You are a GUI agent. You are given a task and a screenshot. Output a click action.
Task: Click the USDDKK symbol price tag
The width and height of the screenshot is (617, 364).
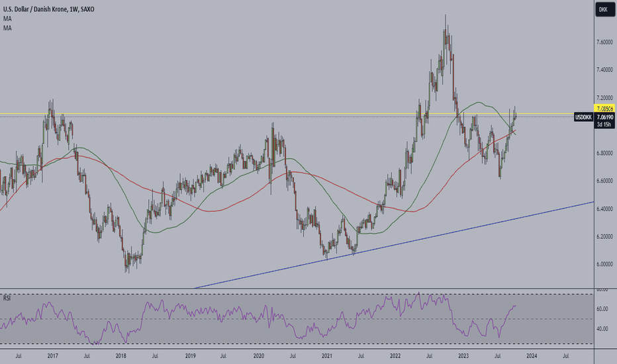point(583,117)
